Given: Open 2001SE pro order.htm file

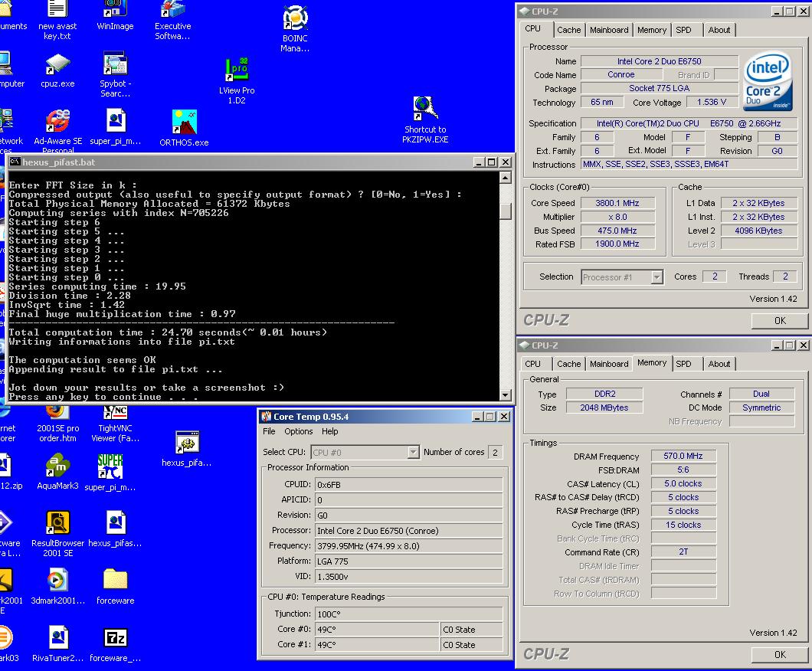Looking at the screenshot, I should pyautogui.click(x=57, y=424).
